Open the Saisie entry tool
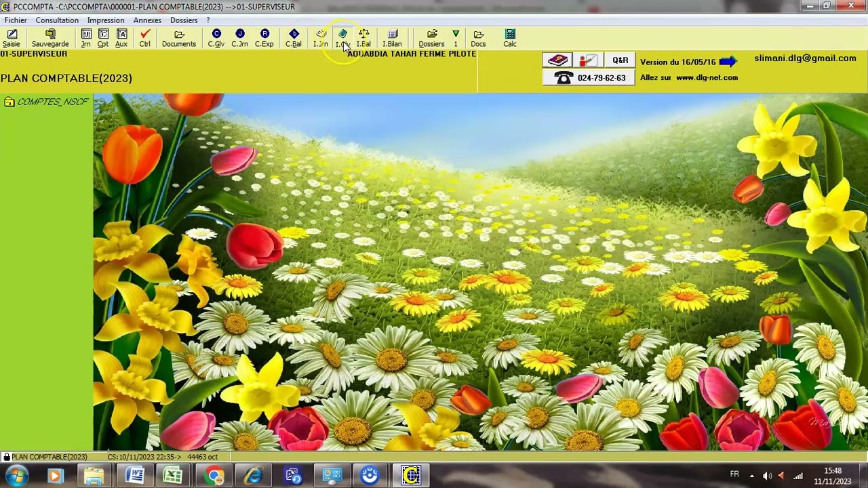The width and height of the screenshot is (868, 488). tap(12, 39)
